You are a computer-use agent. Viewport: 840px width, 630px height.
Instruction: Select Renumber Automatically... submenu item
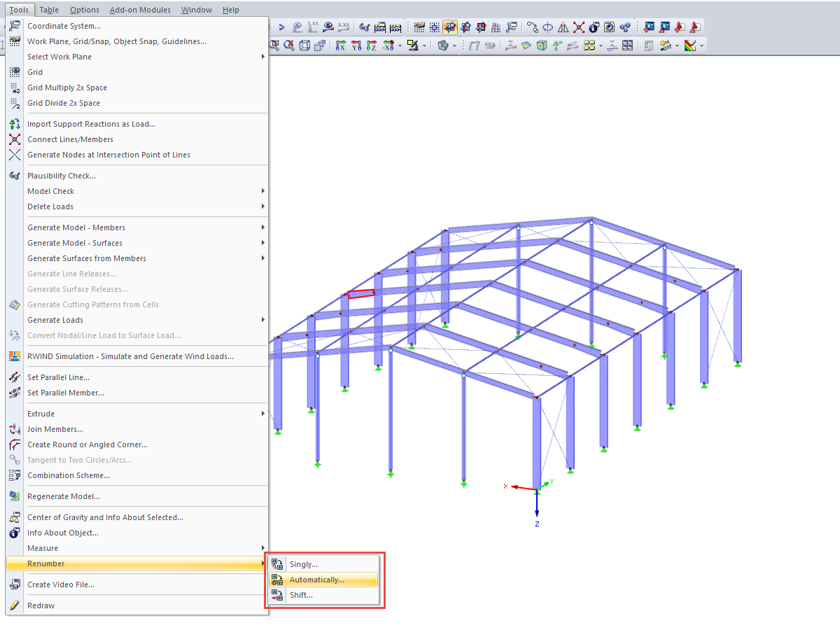[x=323, y=580]
